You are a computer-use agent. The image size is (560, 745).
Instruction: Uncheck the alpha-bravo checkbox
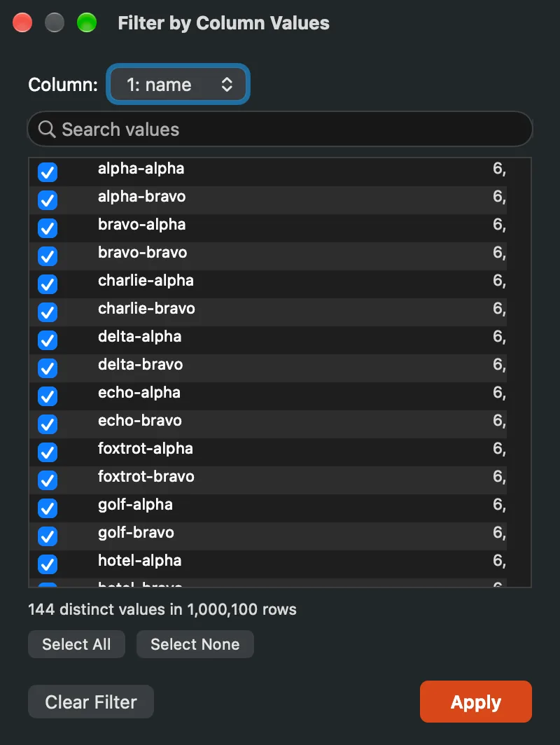point(48,200)
